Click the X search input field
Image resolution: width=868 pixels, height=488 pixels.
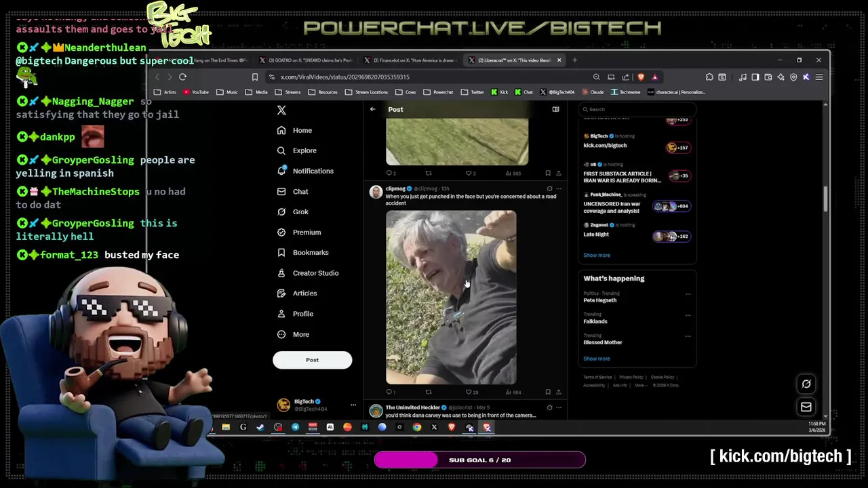tap(637, 109)
